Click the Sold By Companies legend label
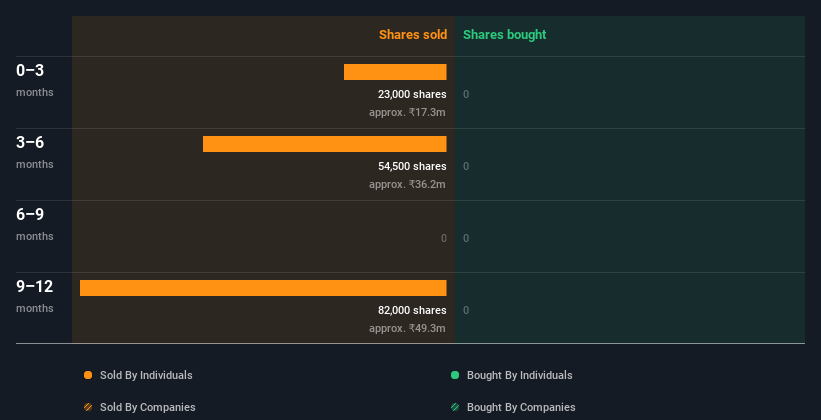 148,407
